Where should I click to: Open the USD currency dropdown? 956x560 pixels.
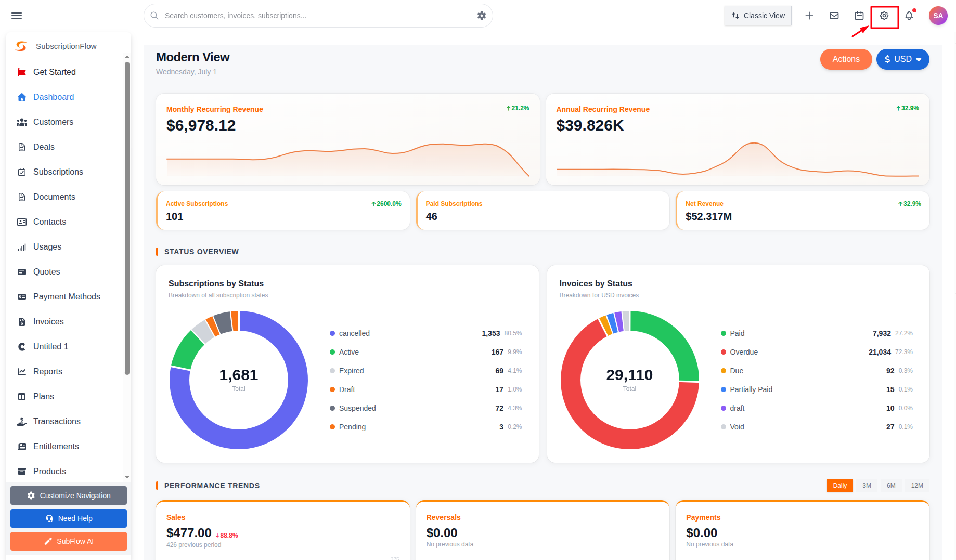coord(902,59)
